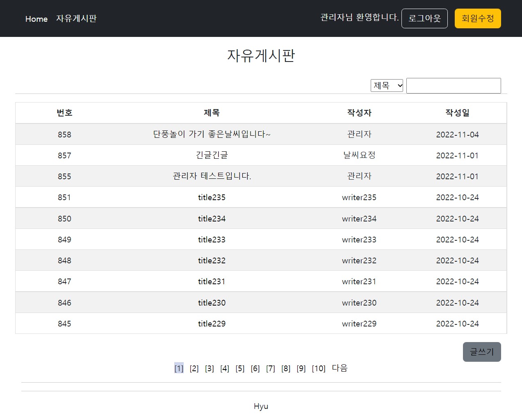This screenshot has width=522, height=420.
Task: Go to pagination page [10]
Action: 319,368
